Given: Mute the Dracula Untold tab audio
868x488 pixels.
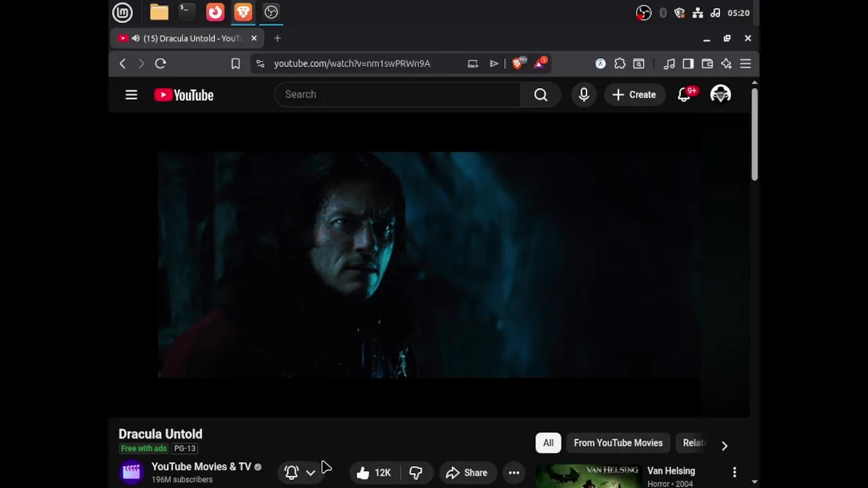Looking at the screenshot, I should (x=136, y=39).
